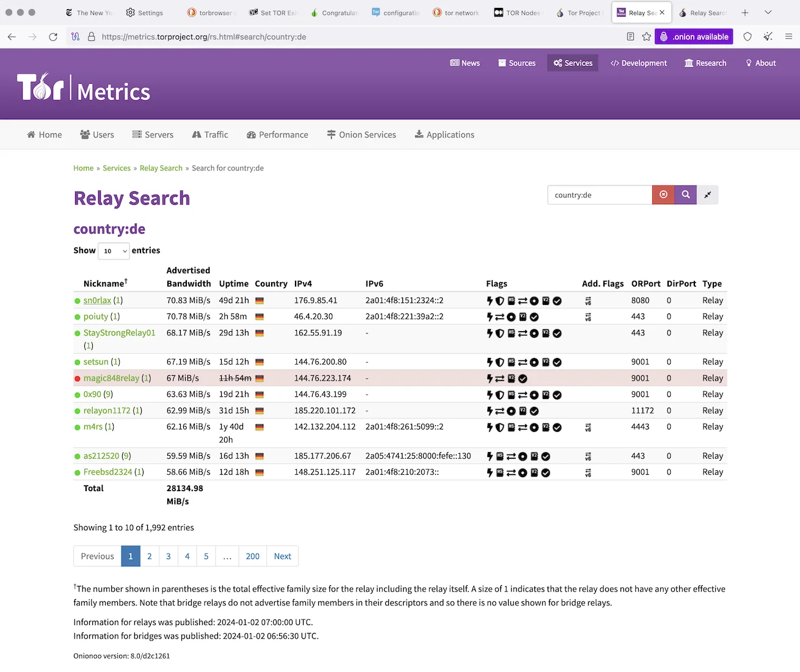Click the Tor circuit icon left of the URL
The width and height of the screenshot is (800, 672).
75,37
